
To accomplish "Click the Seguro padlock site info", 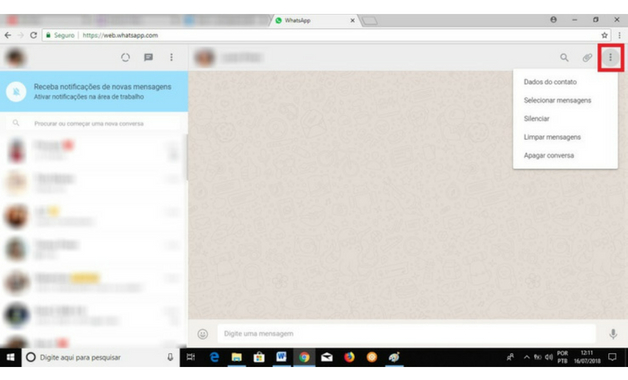I will (x=60, y=35).
